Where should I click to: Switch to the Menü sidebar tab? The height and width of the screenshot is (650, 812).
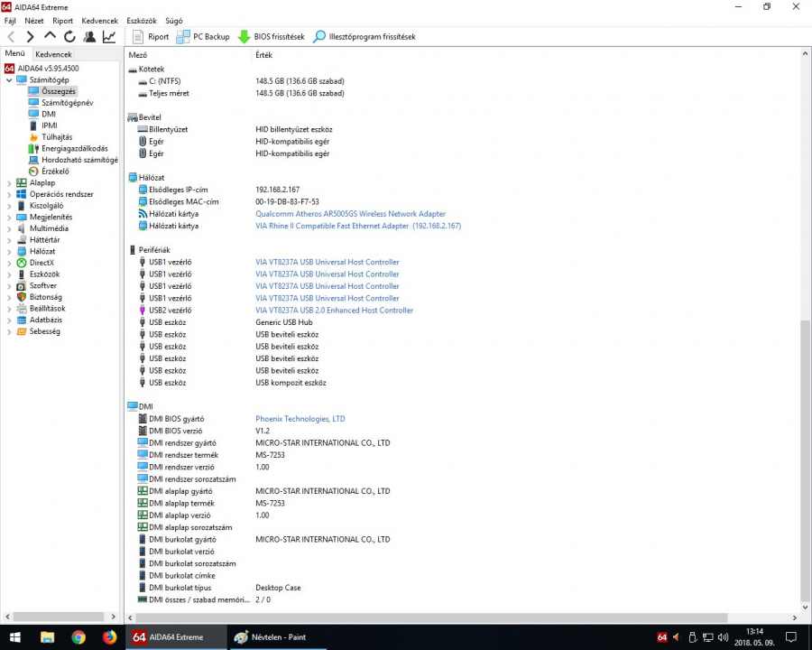point(14,53)
